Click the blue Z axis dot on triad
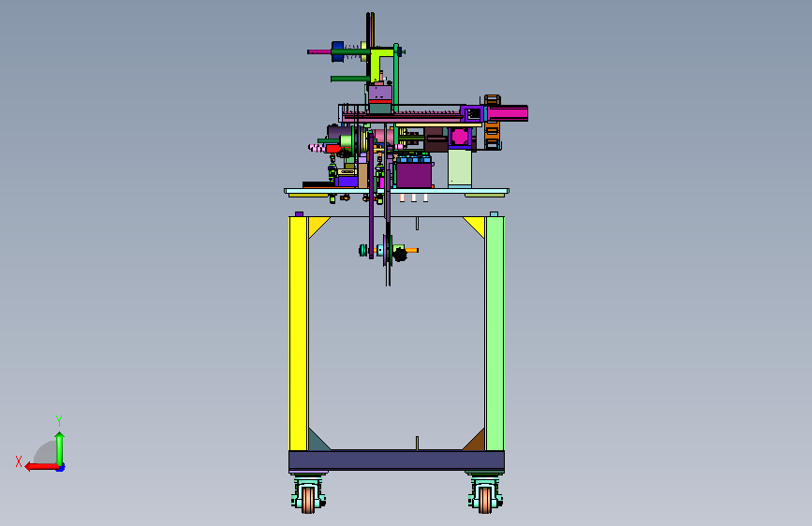 [61, 467]
